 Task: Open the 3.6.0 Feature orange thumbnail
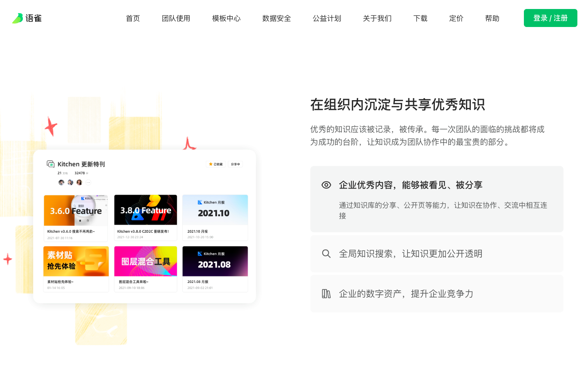tap(76, 210)
